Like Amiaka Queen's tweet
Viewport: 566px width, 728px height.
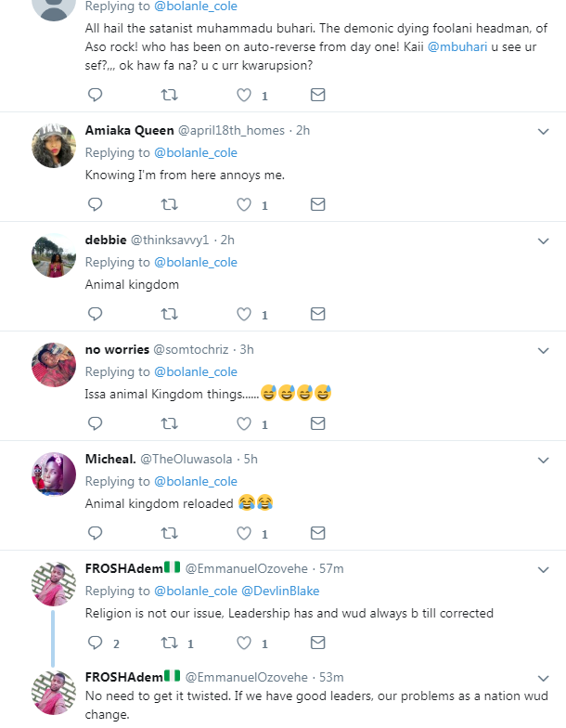point(244,204)
